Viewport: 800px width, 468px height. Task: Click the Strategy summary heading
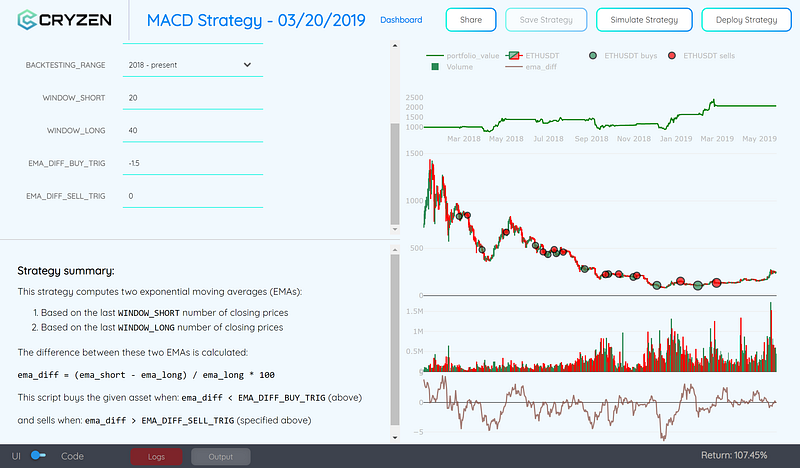click(66, 270)
